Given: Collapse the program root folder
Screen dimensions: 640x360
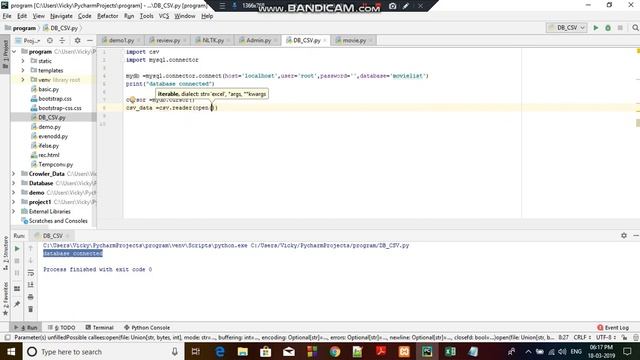Looking at the screenshot, I should tap(14, 52).
